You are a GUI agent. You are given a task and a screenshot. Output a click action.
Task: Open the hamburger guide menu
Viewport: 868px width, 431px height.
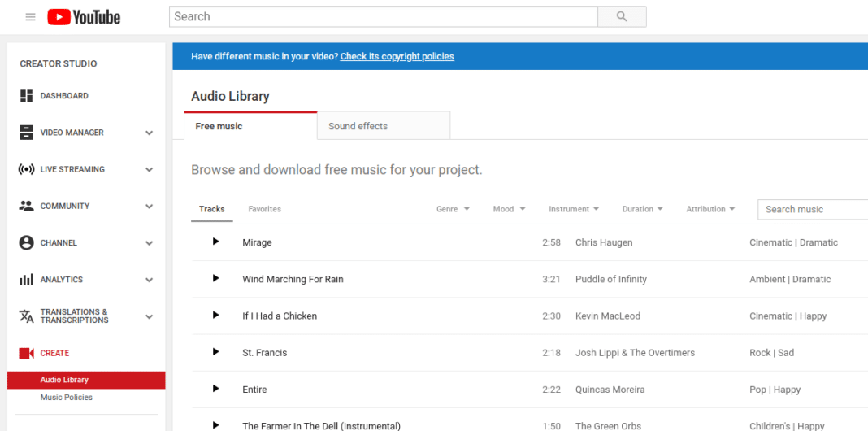coord(30,17)
